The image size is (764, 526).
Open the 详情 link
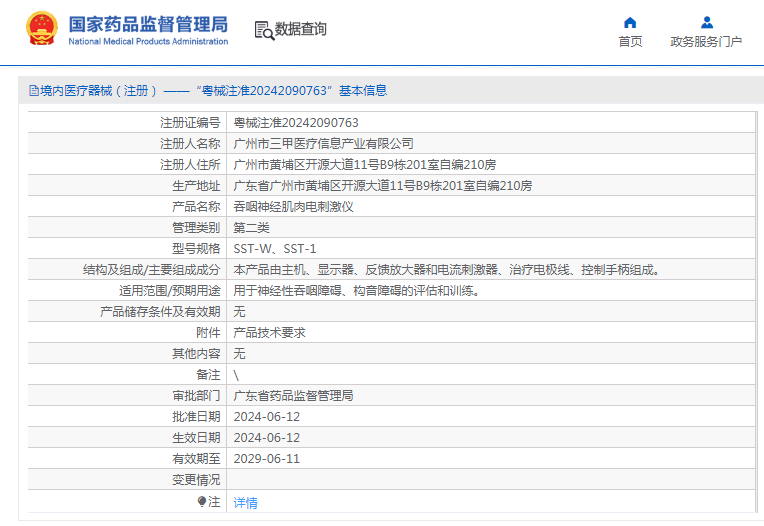[246, 502]
